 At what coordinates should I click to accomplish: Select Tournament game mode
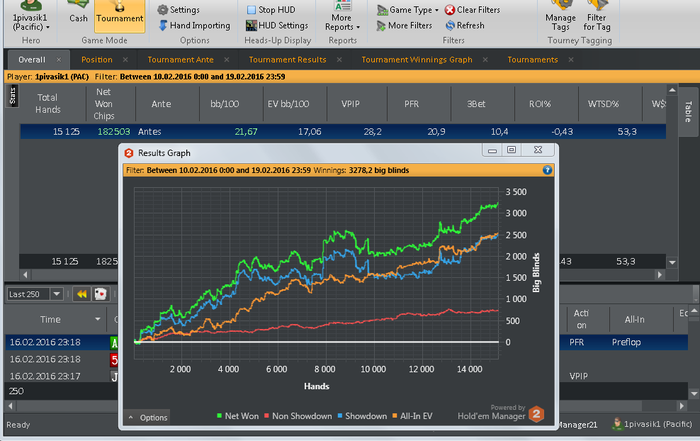[x=120, y=16]
